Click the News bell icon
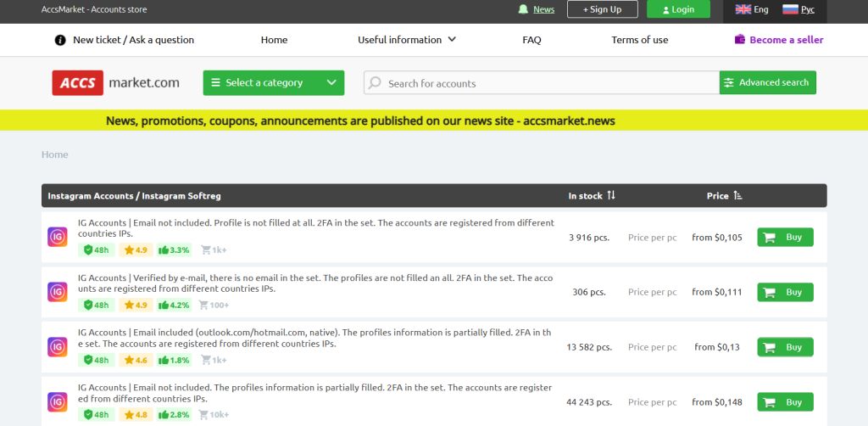This screenshot has height=426, width=868. click(x=523, y=9)
